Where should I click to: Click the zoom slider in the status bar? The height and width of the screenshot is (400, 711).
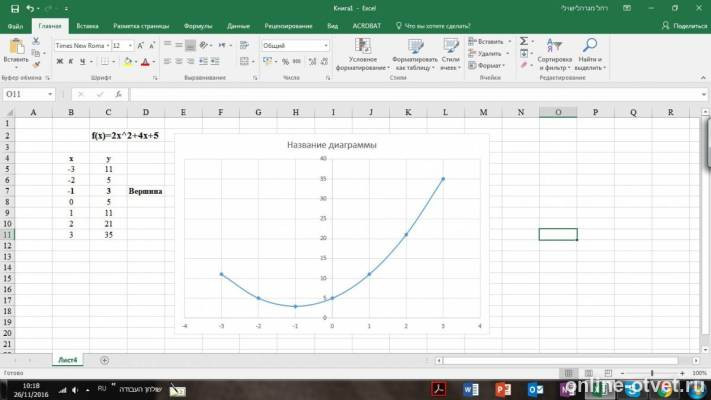[652, 373]
